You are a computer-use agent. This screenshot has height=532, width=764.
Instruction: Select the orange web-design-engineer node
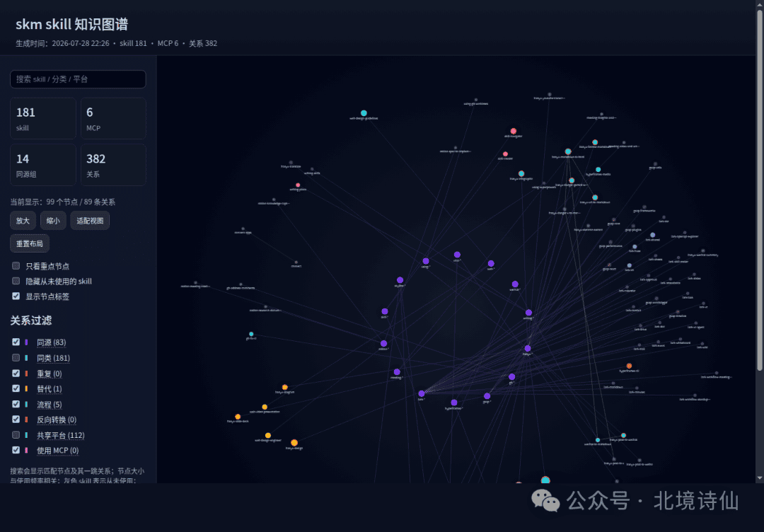(268, 436)
